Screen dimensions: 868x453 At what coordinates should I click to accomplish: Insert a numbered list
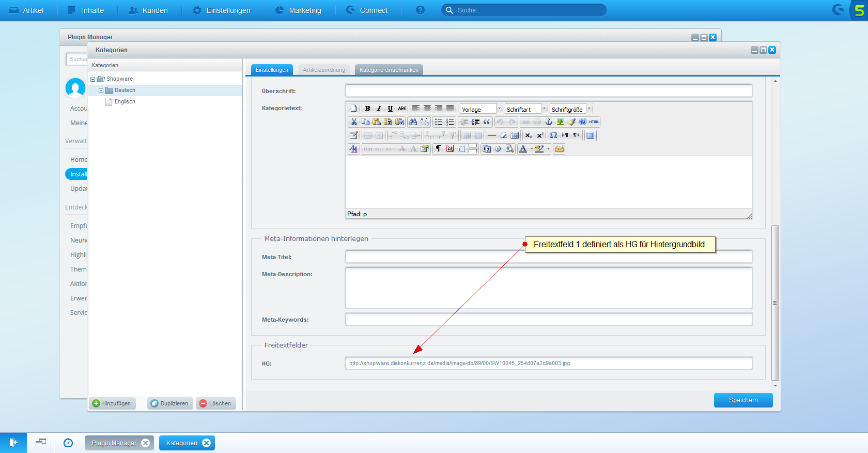(x=450, y=122)
